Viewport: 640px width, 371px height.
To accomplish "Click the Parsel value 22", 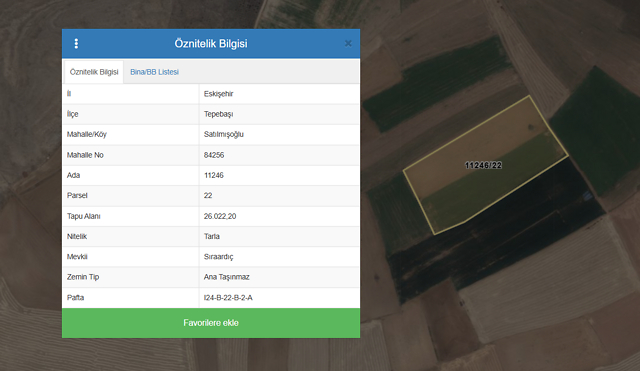I will tap(208, 195).
